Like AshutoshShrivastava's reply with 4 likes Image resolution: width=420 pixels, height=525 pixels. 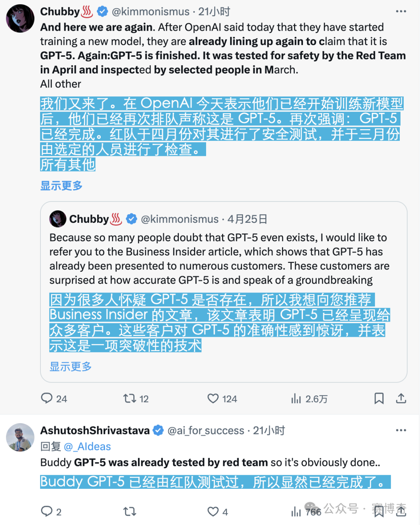pos(213,511)
